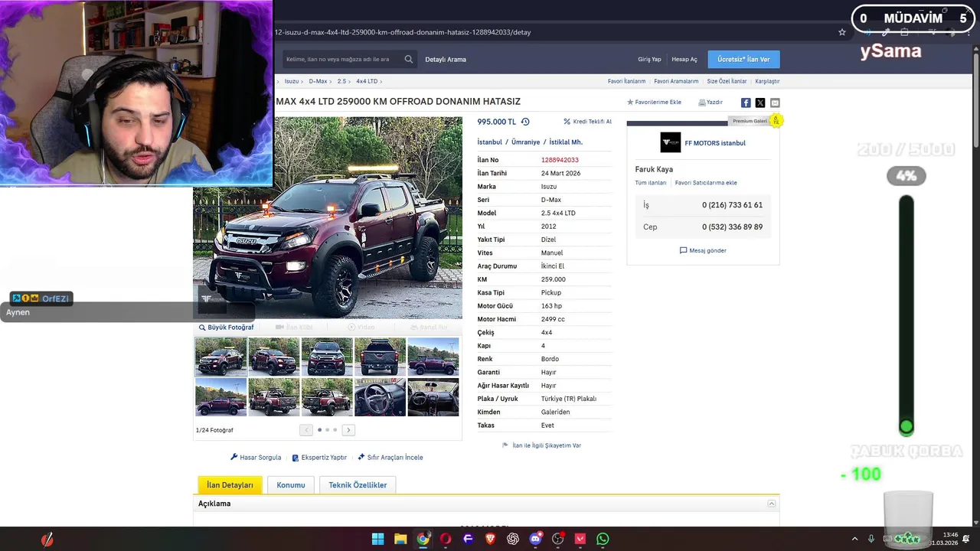Image resolution: width=980 pixels, height=551 pixels.
Task: Open FF MOTORS store logo
Action: (670, 143)
